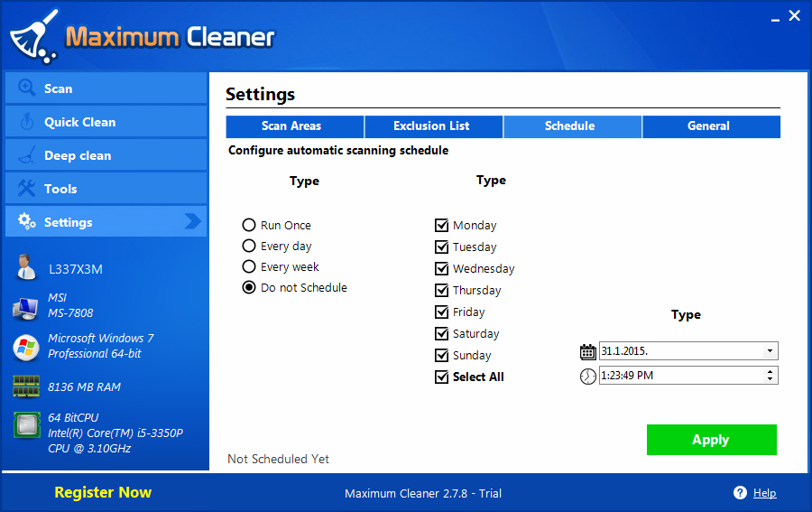Click the calendar icon beside the date
This screenshot has width=812, height=512.
coord(587,351)
